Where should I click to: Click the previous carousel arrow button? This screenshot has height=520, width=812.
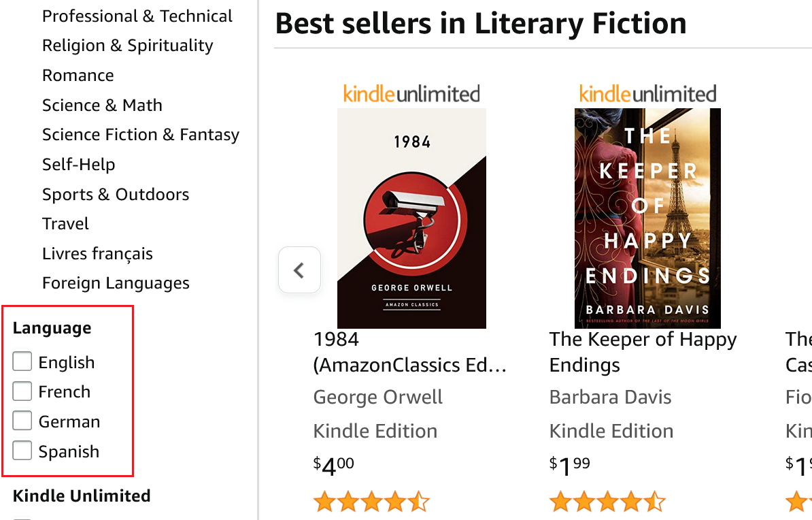[x=299, y=270]
